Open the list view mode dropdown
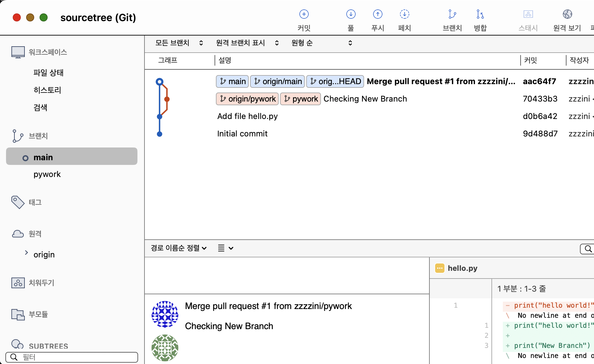Viewport: 594px width, 364px height. tap(226, 248)
